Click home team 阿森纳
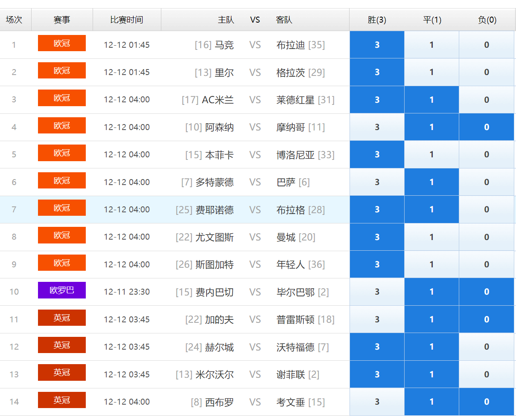This screenshot has height=420, width=516. pos(219,127)
